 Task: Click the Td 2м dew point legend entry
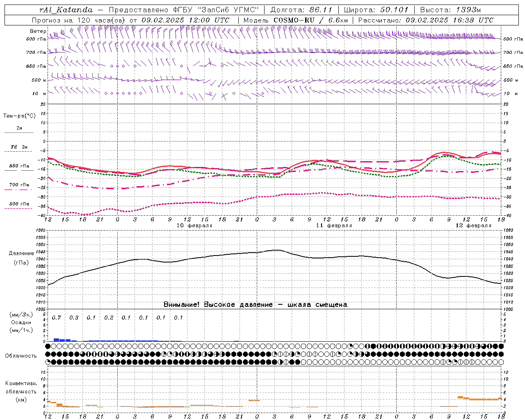[19, 147]
